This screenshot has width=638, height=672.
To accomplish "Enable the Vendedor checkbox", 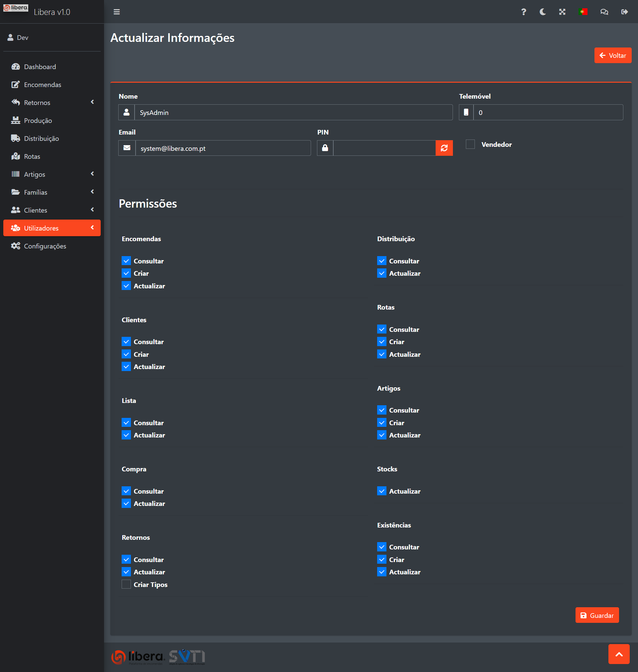I will point(470,144).
